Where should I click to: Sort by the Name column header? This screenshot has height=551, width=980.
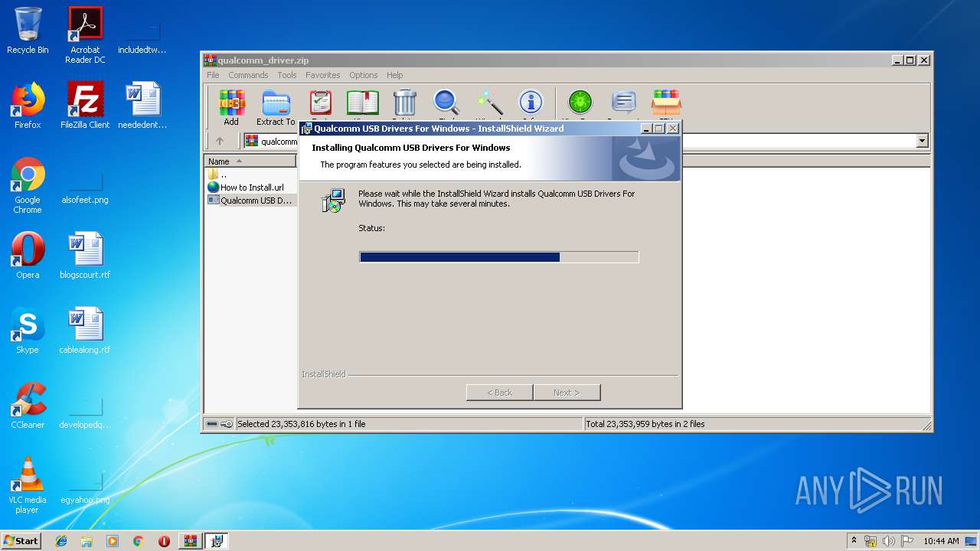click(250, 161)
